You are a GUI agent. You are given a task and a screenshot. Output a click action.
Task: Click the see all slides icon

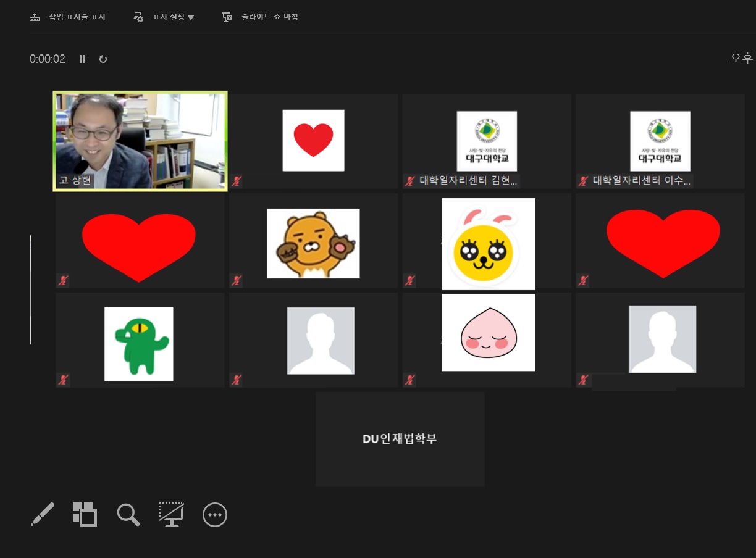85,514
